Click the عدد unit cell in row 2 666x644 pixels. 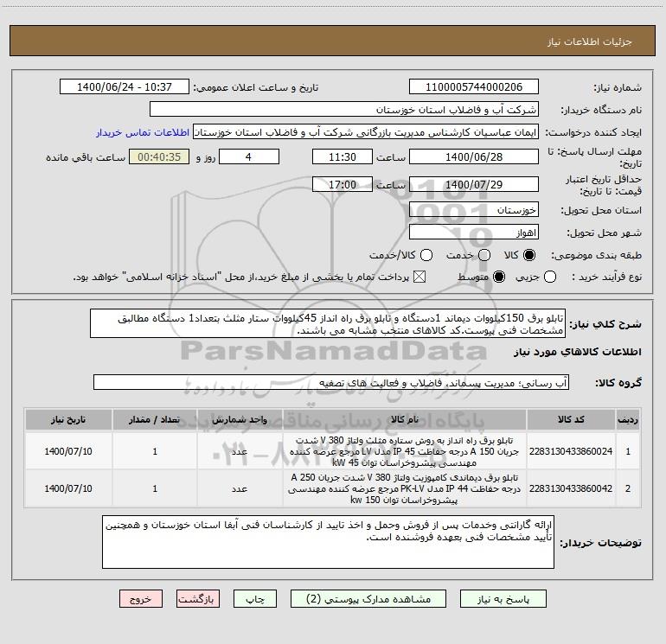point(240,488)
